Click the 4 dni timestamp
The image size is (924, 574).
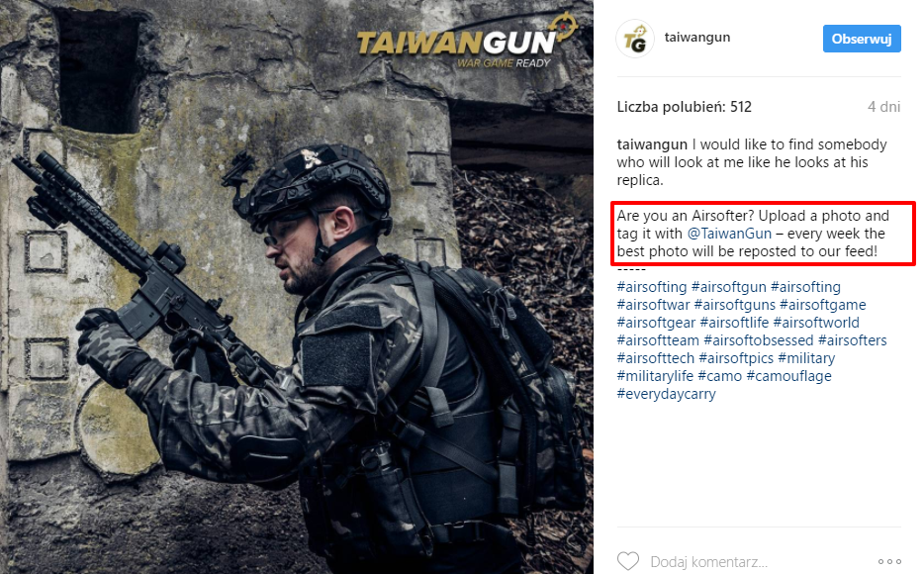tap(883, 107)
